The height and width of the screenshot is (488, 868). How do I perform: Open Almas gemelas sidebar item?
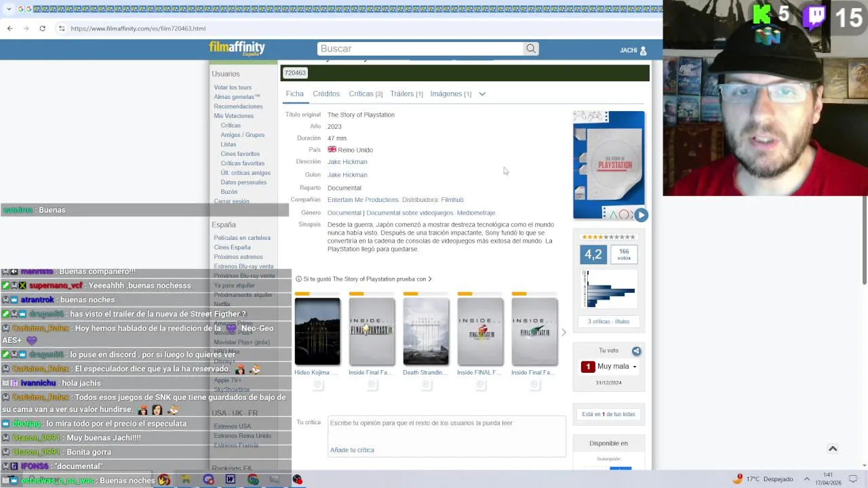coord(237,97)
